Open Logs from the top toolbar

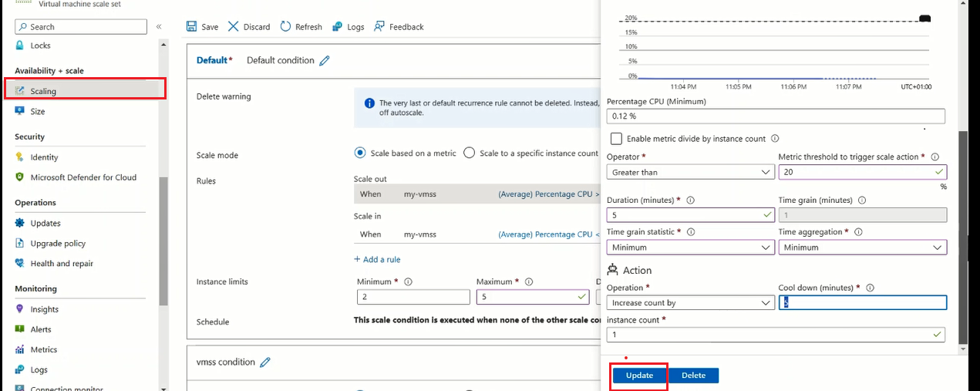pos(348,26)
